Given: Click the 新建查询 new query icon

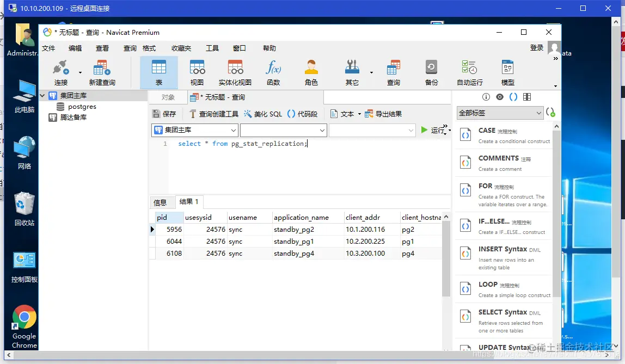Looking at the screenshot, I should [x=102, y=72].
